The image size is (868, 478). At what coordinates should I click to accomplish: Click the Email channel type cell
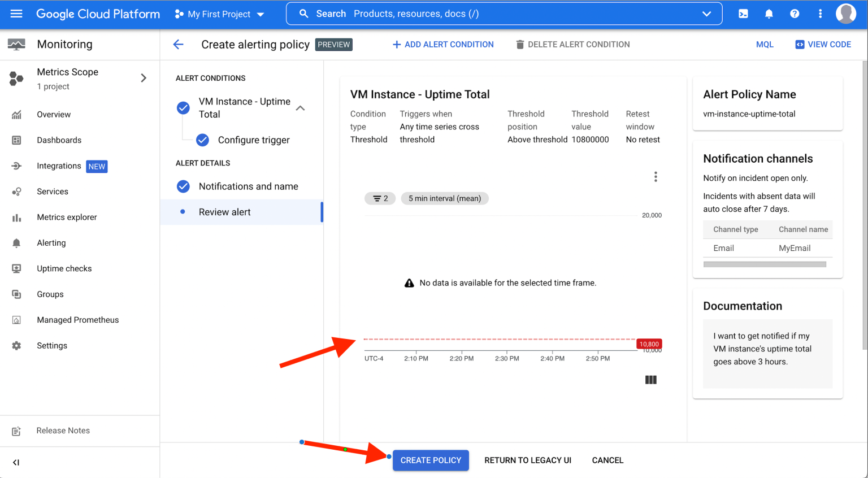coord(723,248)
